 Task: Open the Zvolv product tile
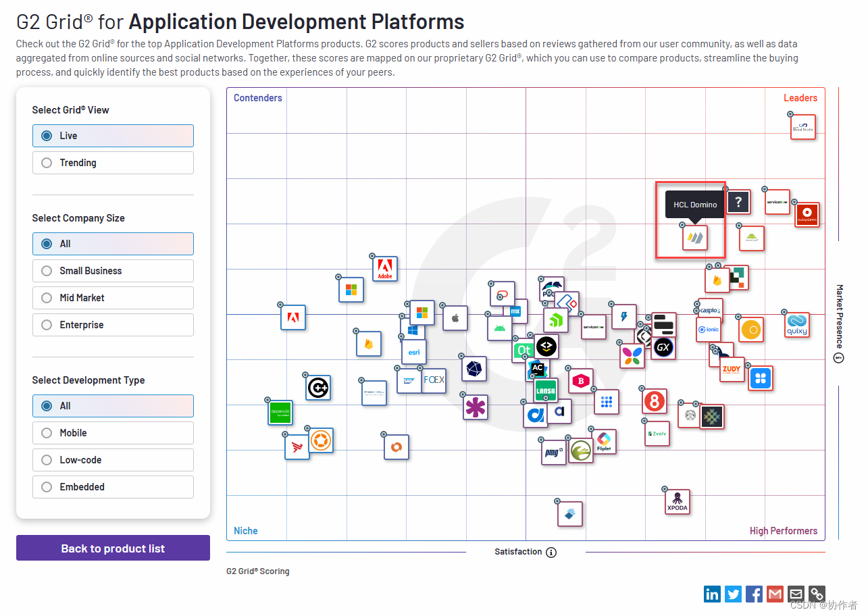tap(657, 433)
